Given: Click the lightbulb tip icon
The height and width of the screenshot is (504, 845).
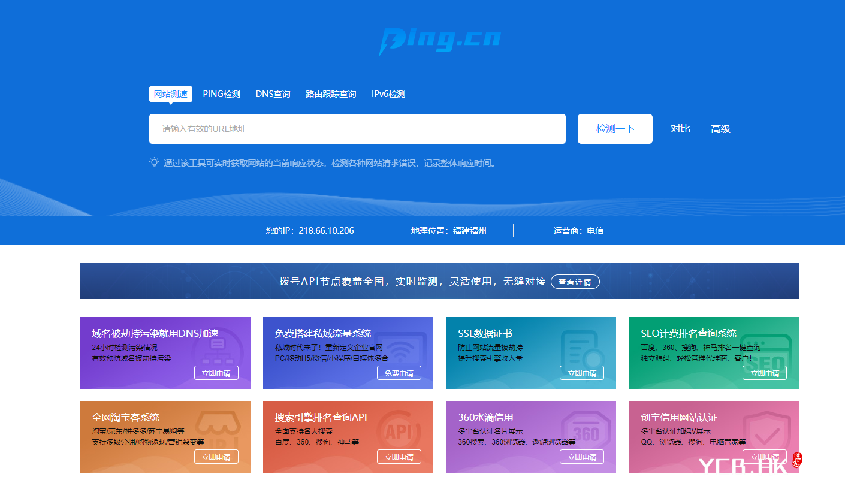Looking at the screenshot, I should point(155,162).
